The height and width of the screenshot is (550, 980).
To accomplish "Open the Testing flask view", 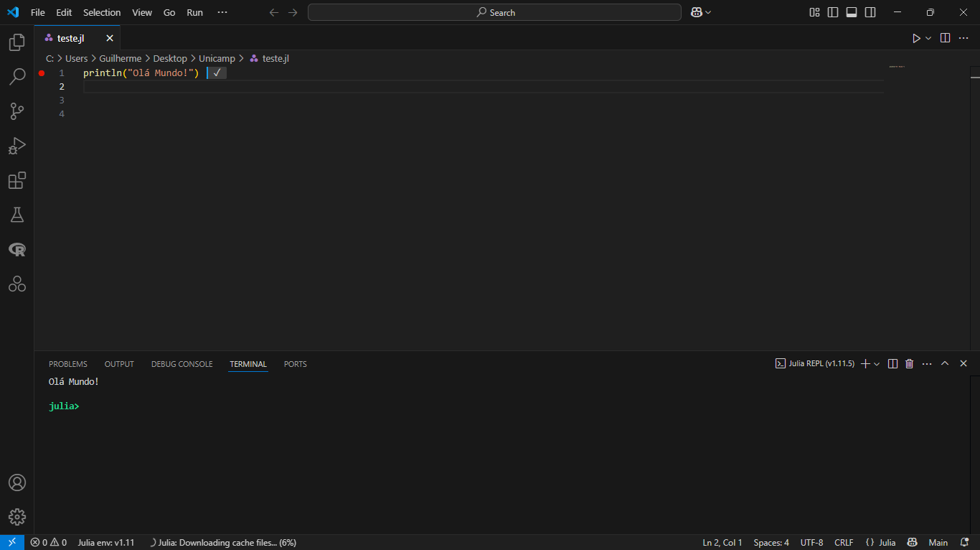I will click(x=17, y=215).
